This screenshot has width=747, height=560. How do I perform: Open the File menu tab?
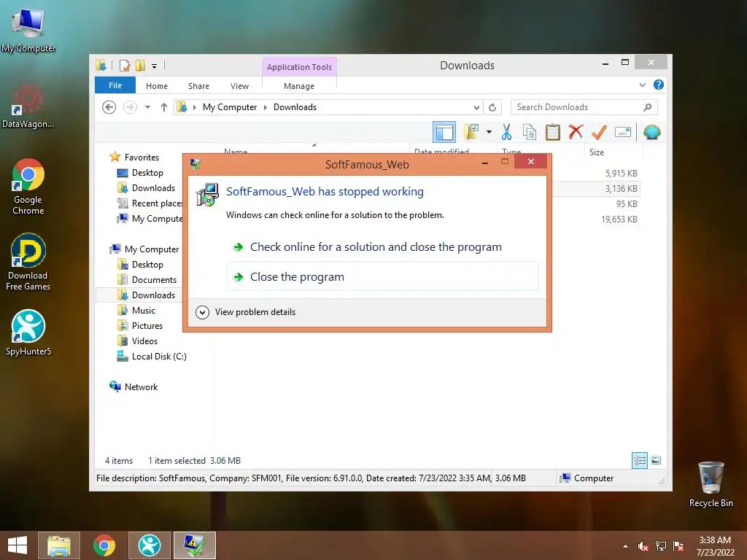coord(115,85)
